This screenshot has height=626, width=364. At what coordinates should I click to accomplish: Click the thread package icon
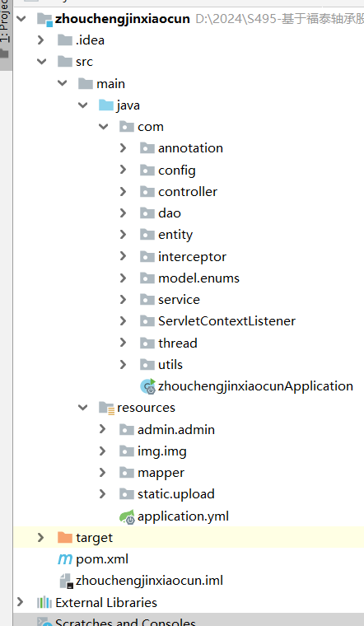click(147, 343)
